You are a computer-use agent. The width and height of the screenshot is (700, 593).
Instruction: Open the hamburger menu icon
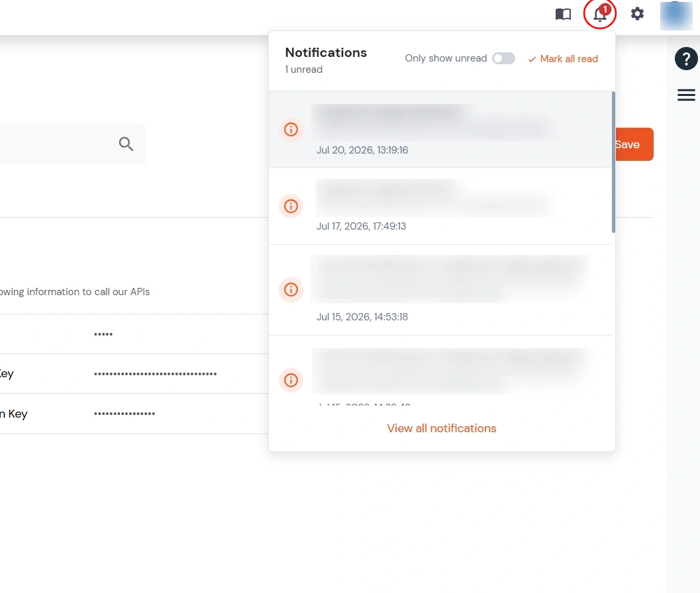pyautogui.click(x=686, y=95)
